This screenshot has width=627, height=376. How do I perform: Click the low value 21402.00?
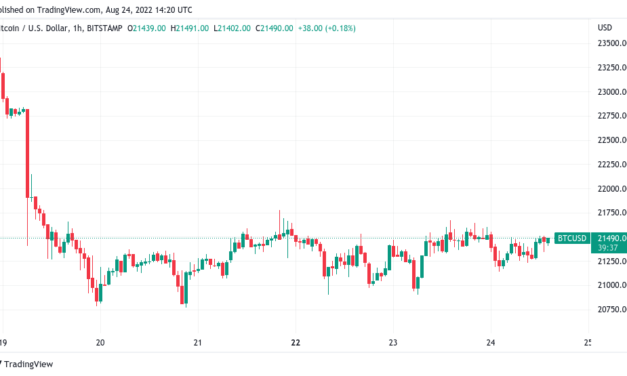click(x=234, y=28)
